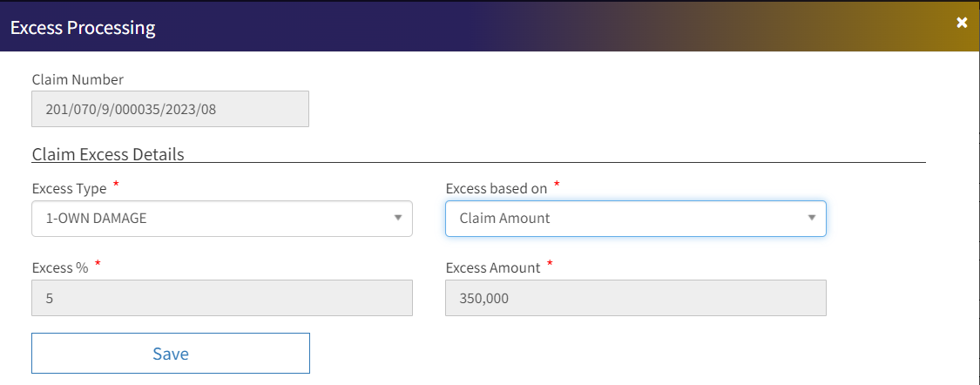980x385 pixels.
Task: Click the Save button
Action: [171, 353]
